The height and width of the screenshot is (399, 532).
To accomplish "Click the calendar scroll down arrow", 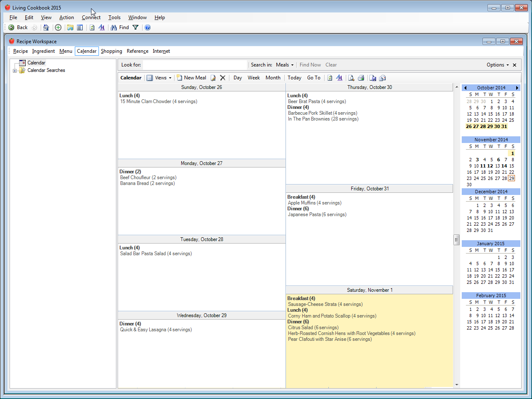I will coord(457,385).
